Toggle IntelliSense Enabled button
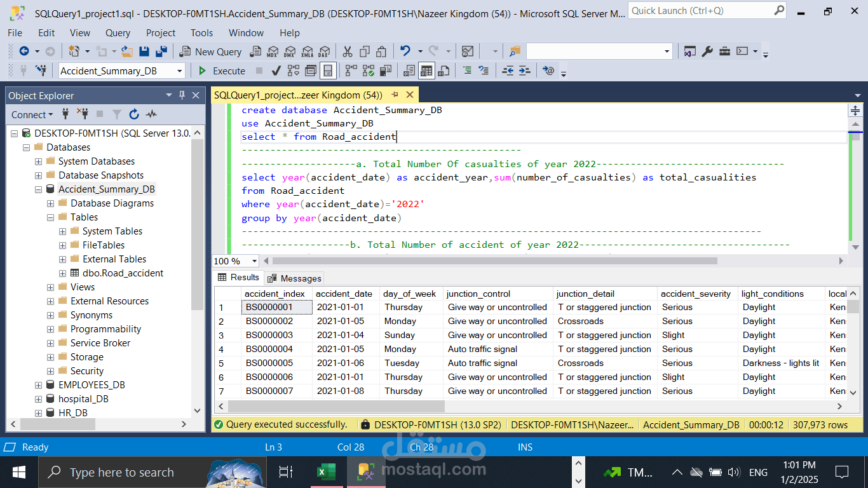The image size is (868, 488). point(328,71)
